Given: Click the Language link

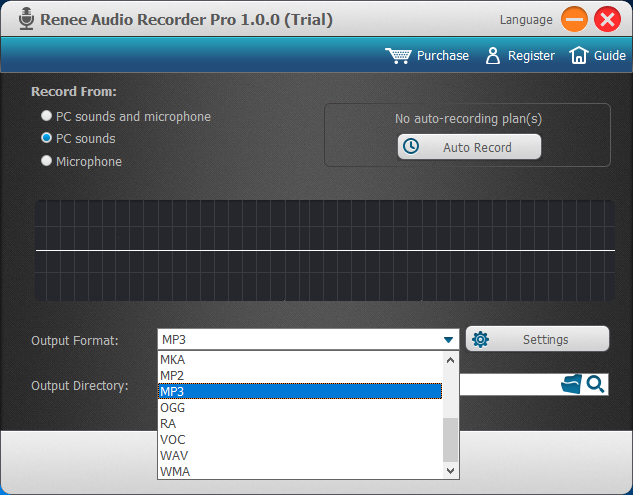Looking at the screenshot, I should pos(525,19).
